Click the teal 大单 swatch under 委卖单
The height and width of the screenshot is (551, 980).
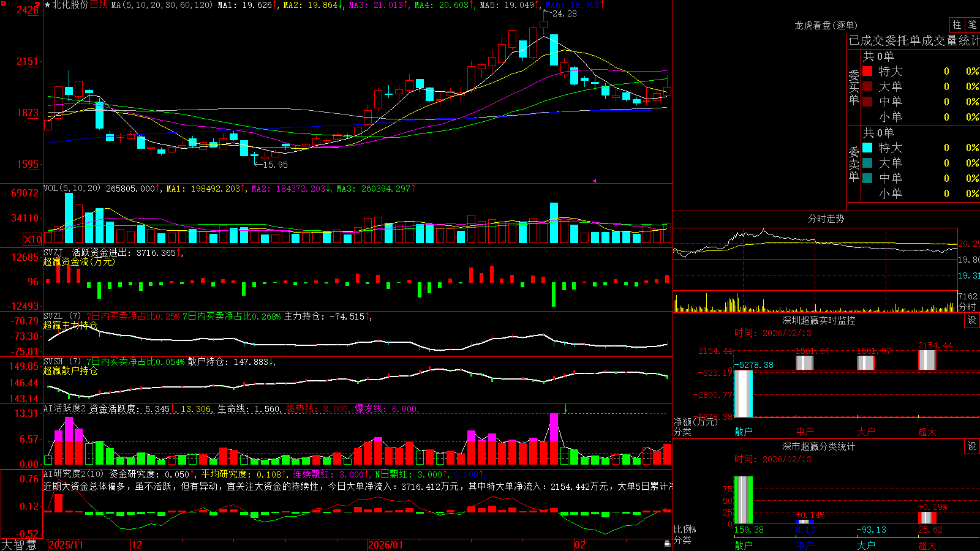(867, 163)
